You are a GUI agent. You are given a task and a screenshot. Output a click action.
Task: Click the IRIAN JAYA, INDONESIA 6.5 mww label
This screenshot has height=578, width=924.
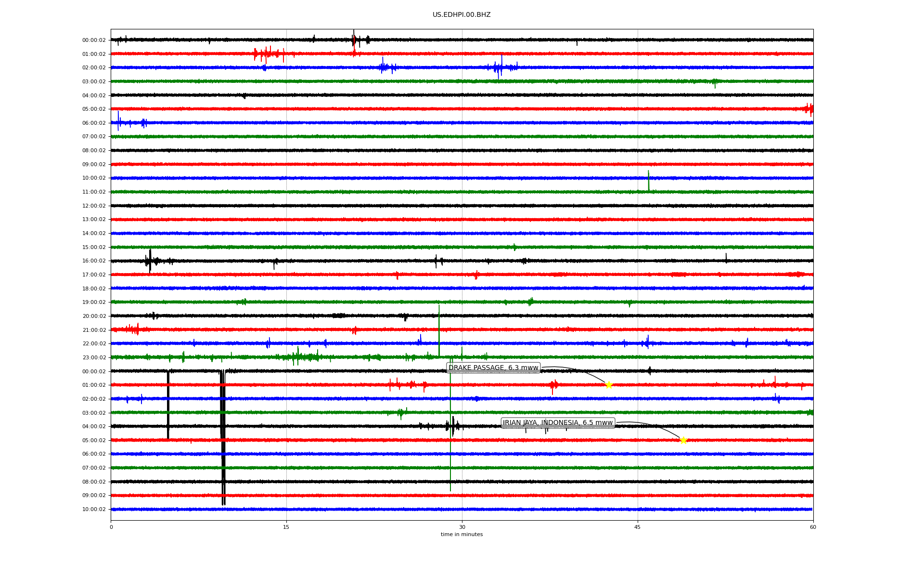558,423
